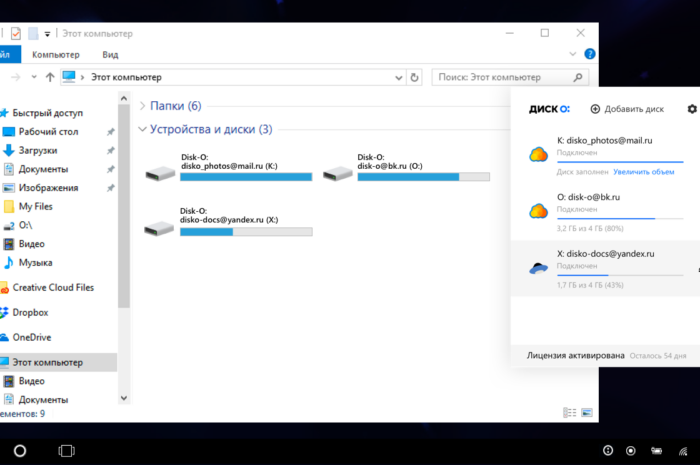
Task: Switch to details view icon
Action: (x=570, y=413)
